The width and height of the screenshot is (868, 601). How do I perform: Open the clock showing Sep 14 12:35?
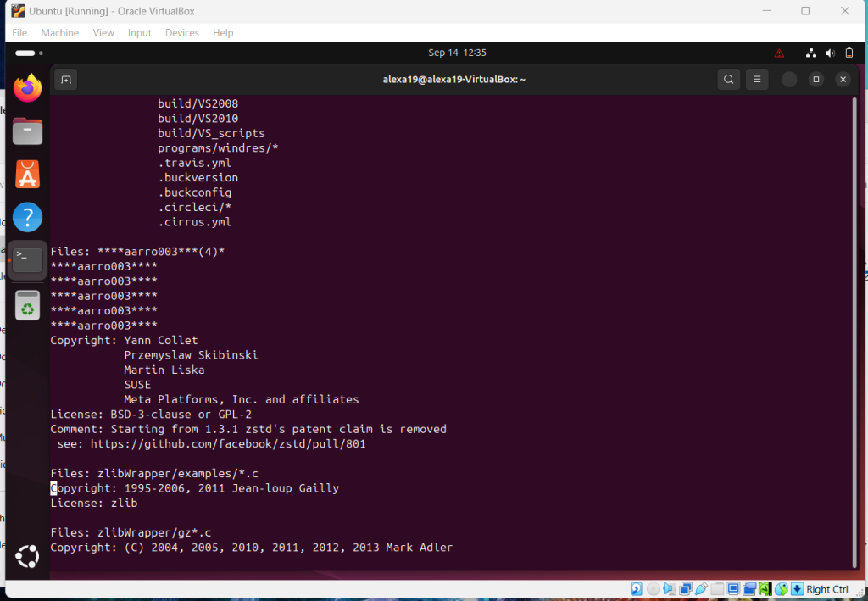[x=457, y=53]
